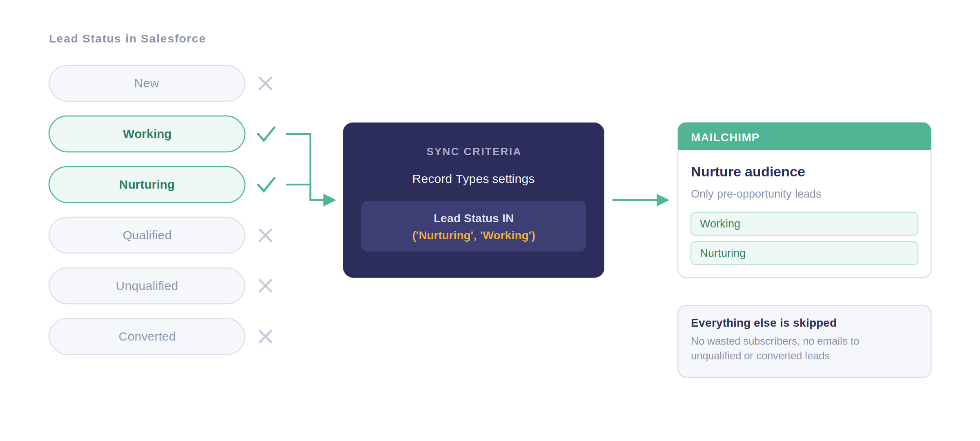Click the Lead Status in Salesforce heading
The image size is (980, 441).
[x=127, y=39]
